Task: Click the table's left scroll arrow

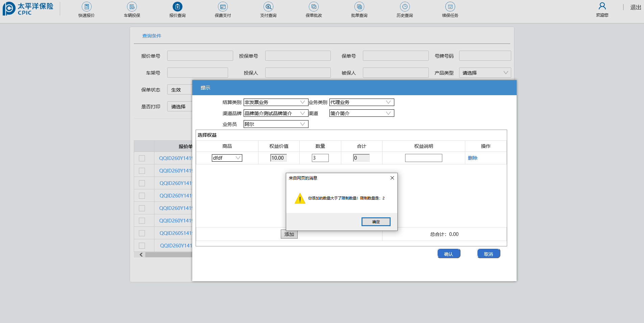Action: click(x=141, y=255)
